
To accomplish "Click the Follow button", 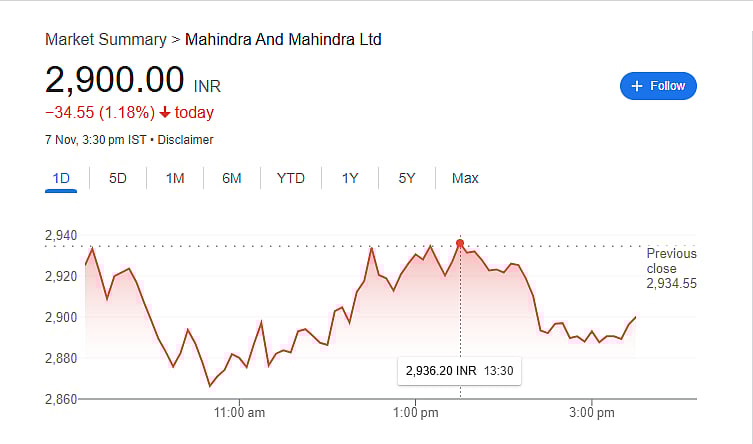I will (x=658, y=86).
